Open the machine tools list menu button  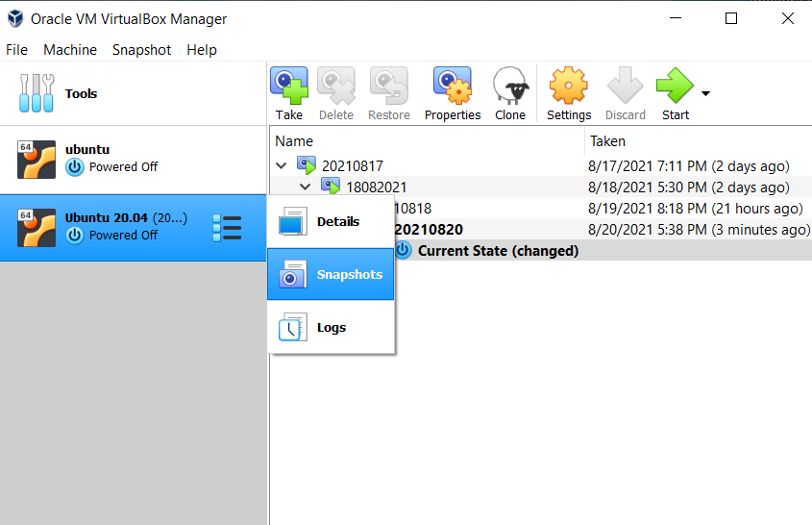[227, 228]
